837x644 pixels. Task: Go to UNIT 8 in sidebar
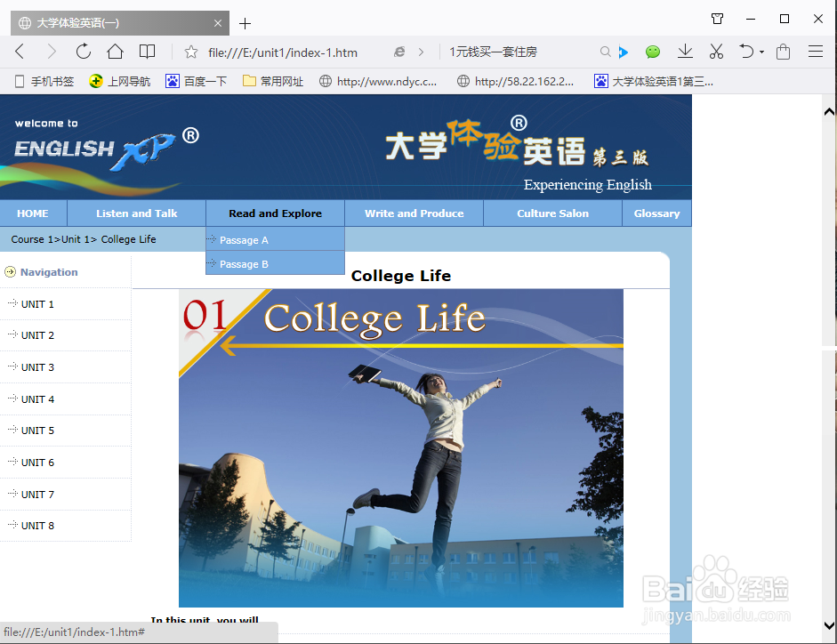(37, 526)
